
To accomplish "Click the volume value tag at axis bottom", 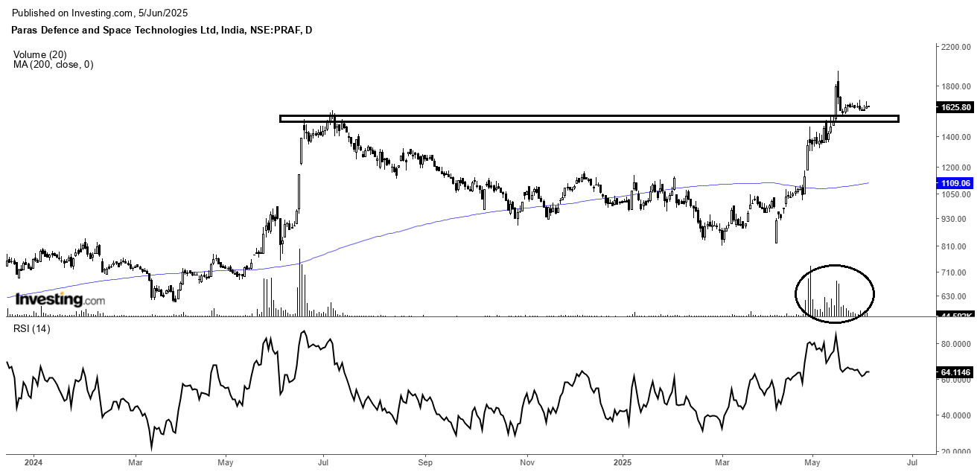I will click(955, 317).
